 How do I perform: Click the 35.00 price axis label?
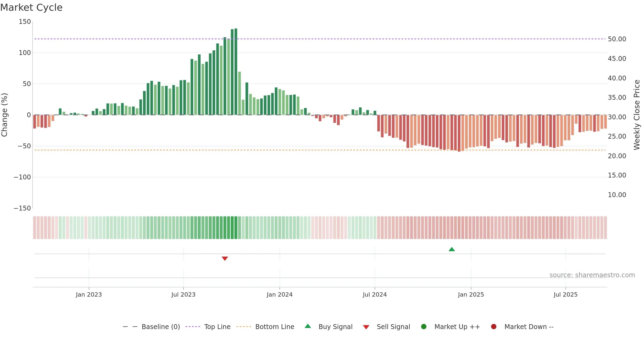617,98
